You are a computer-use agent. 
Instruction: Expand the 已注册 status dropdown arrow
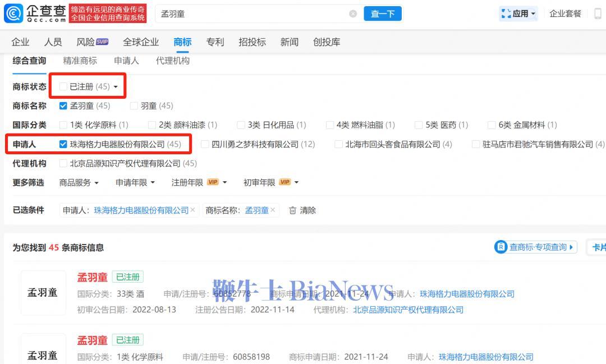[x=116, y=87]
